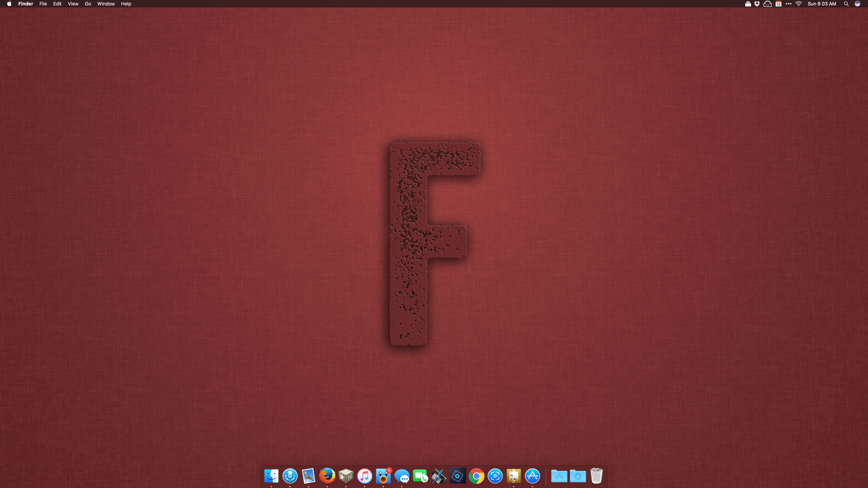Click the stacked trays menu bar icon
The image size is (868, 488).
748,4
